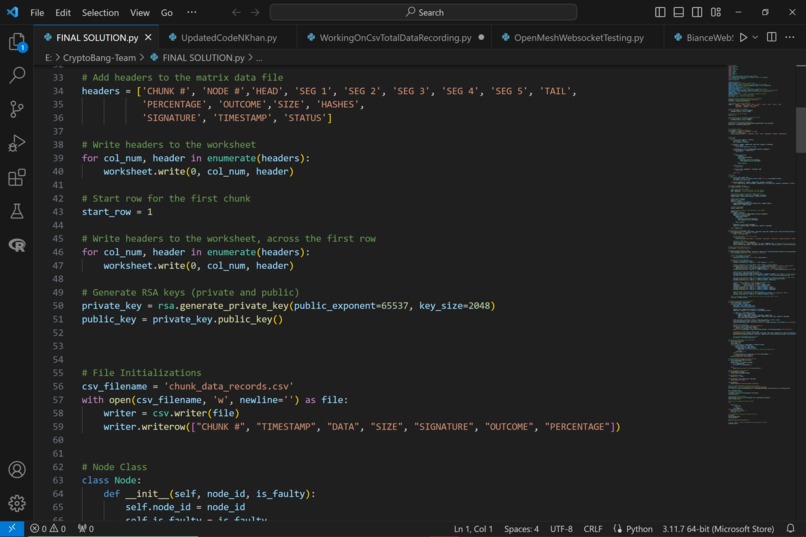Screen dimensions: 806x537
Task: Click the minimap code overview
Action: (x=761, y=244)
